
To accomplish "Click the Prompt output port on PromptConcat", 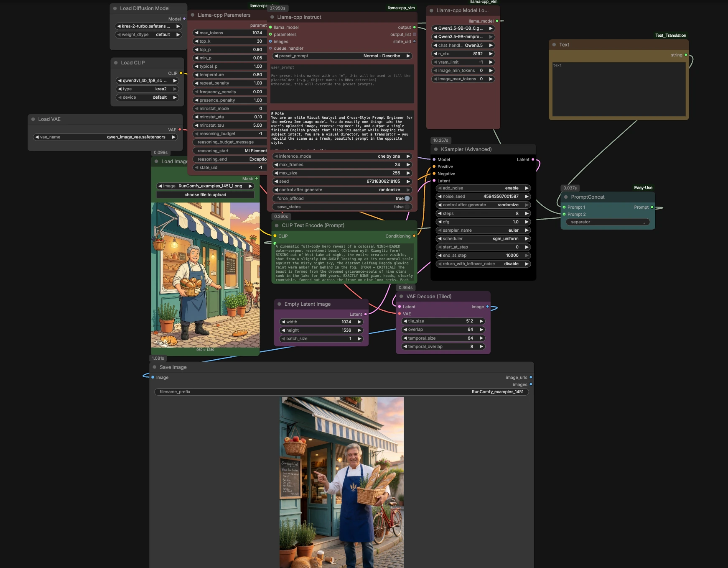I will coord(652,207).
